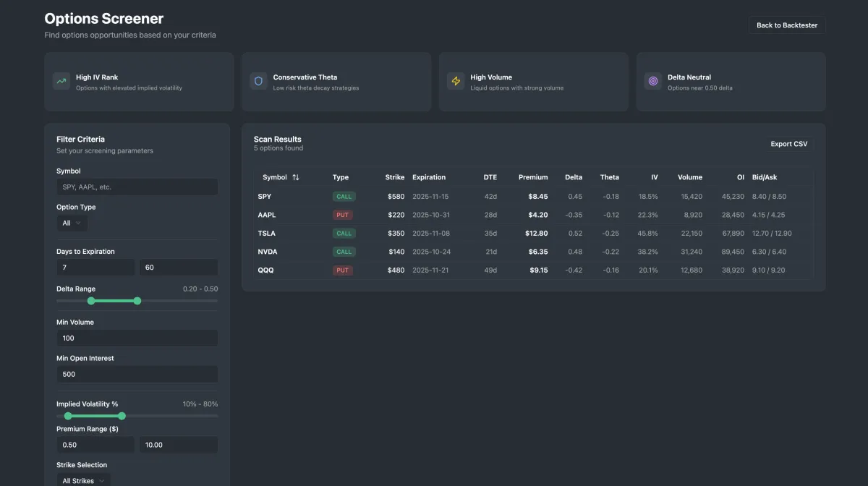Click the IV column header
This screenshot has height=486, width=868.
click(x=655, y=177)
